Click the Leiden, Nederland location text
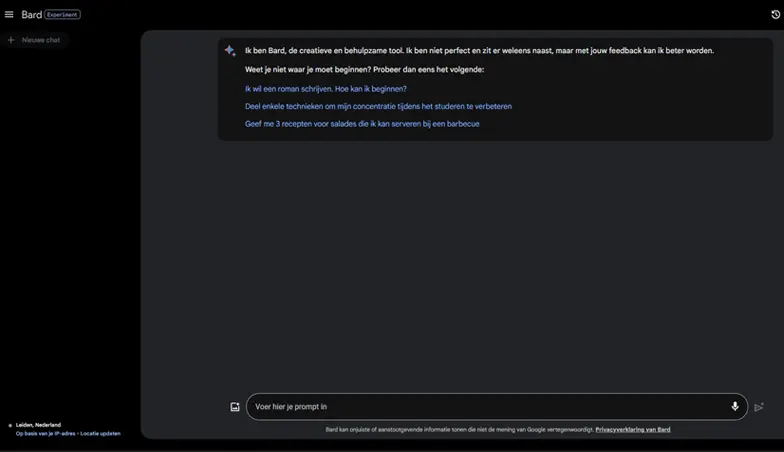784x452 pixels. click(38, 425)
